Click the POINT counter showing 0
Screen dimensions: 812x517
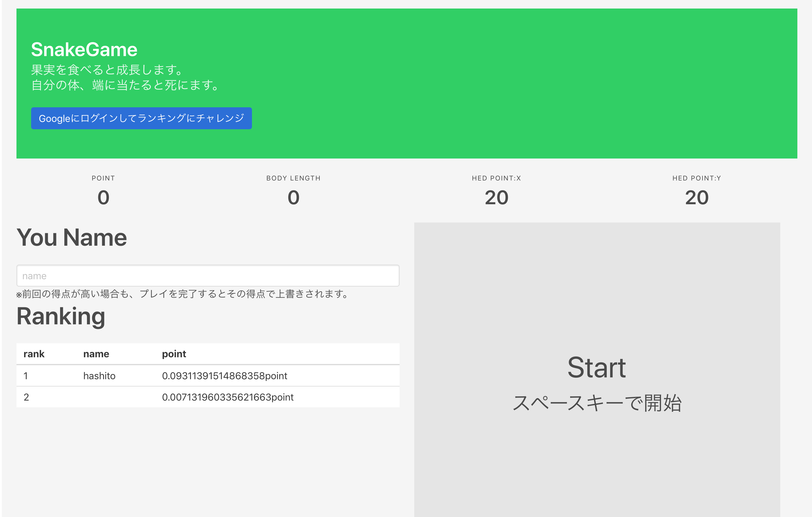103,198
